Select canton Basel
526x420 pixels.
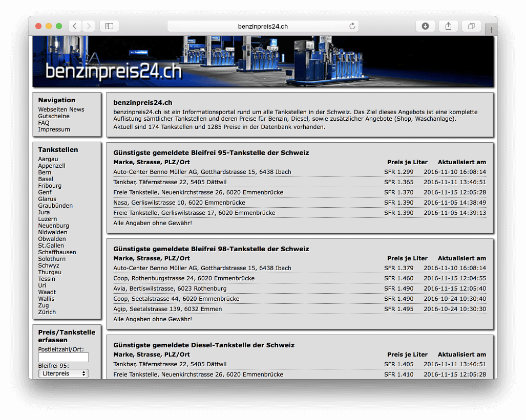pos(46,180)
